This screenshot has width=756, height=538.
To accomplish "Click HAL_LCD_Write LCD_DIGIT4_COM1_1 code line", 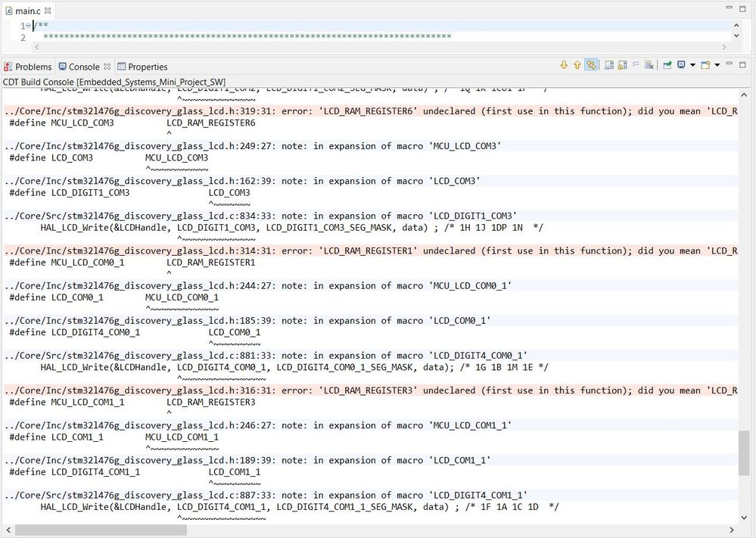I will (299, 507).
